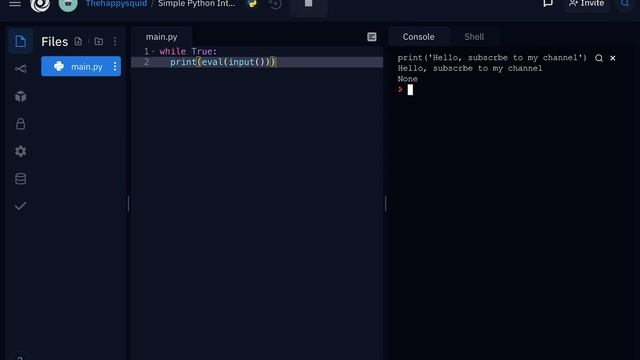This screenshot has height=360, width=640.
Task: Add a new folder in the Files panel
Action: (x=98, y=41)
